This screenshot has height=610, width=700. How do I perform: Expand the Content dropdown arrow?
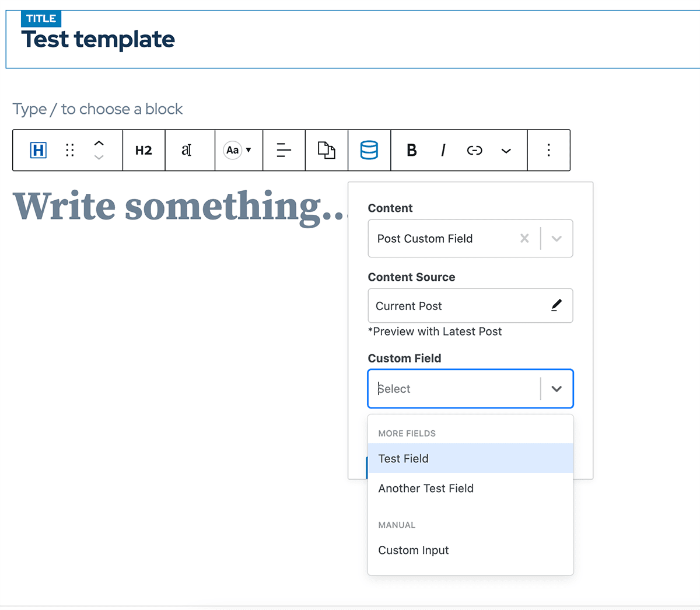pyautogui.click(x=556, y=238)
